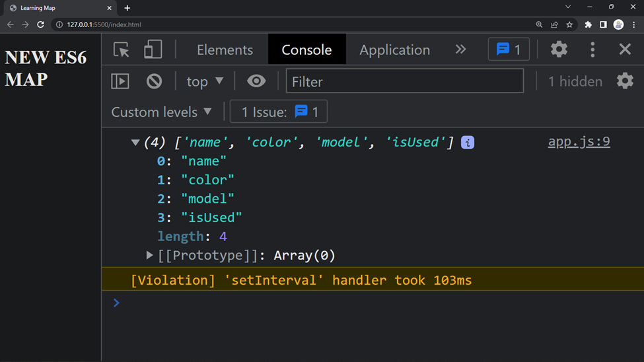Show the console sidebar
The width and height of the screenshot is (644, 362).
(x=120, y=81)
